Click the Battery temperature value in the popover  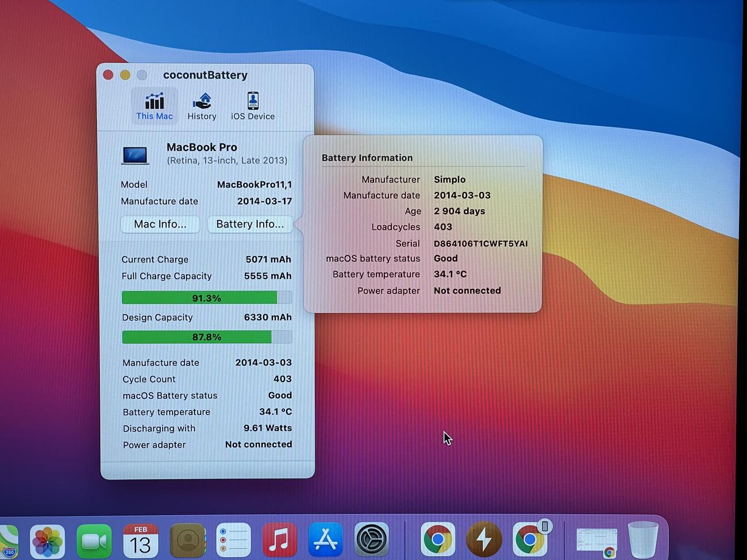click(x=450, y=274)
